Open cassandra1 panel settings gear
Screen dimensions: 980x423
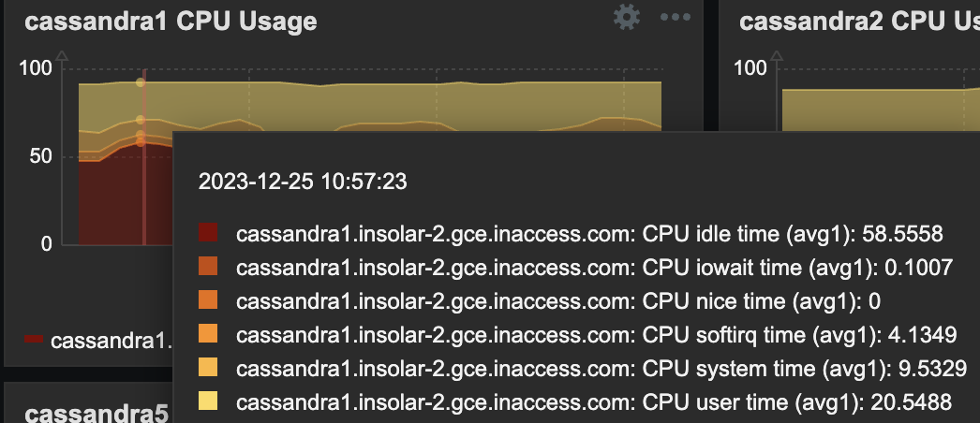(x=627, y=17)
